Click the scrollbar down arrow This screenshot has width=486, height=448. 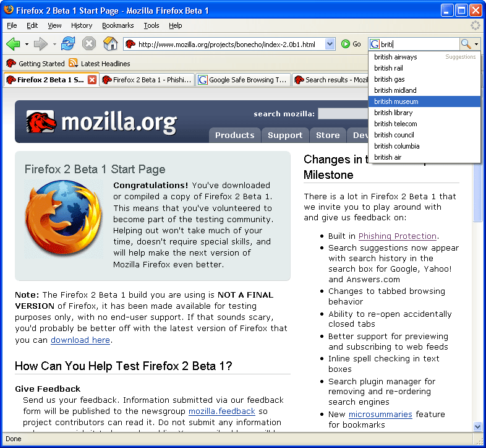[x=477, y=426]
